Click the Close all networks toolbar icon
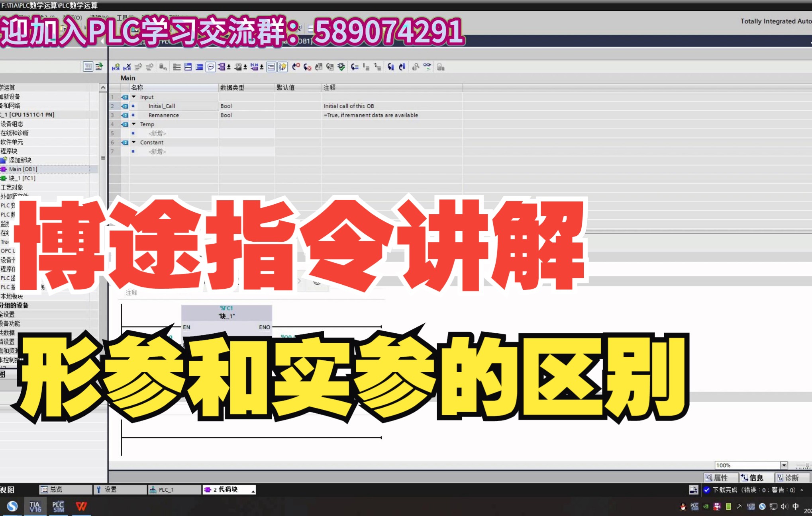Screen dimensions: 812x516 pos(199,67)
